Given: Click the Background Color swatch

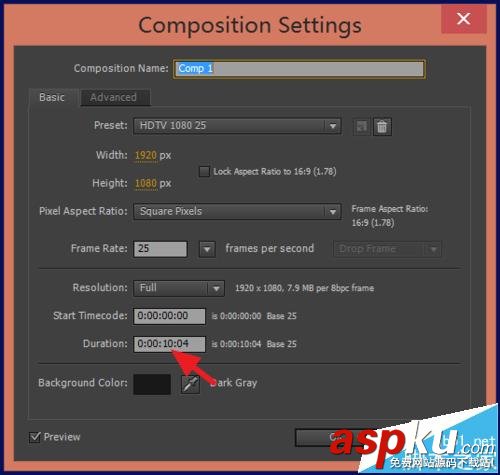Looking at the screenshot, I should [x=152, y=384].
